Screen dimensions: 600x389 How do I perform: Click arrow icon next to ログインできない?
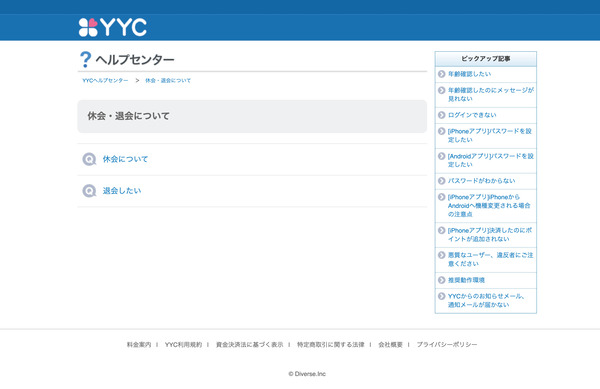442,115
